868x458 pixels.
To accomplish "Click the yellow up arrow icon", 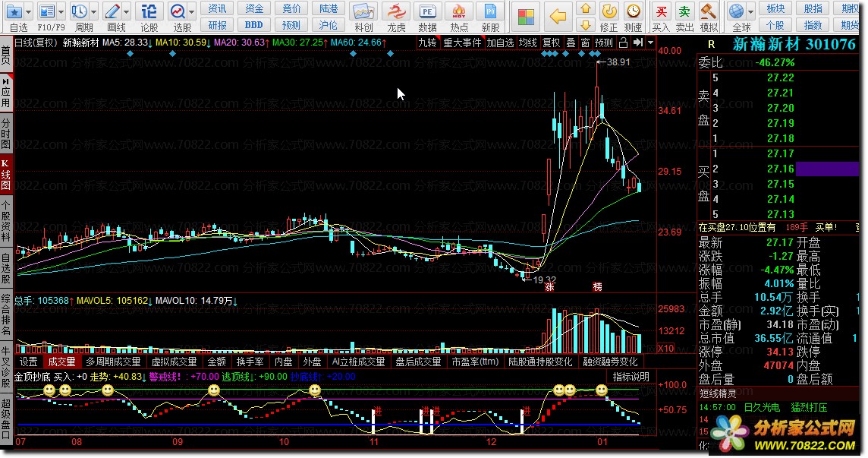I will click(x=586, y=8).
